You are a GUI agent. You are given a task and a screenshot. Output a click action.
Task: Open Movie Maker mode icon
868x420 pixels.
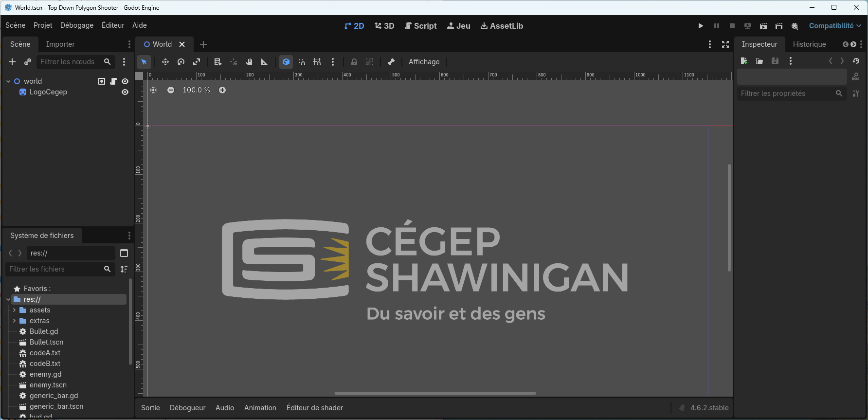[x=795, y=26]
